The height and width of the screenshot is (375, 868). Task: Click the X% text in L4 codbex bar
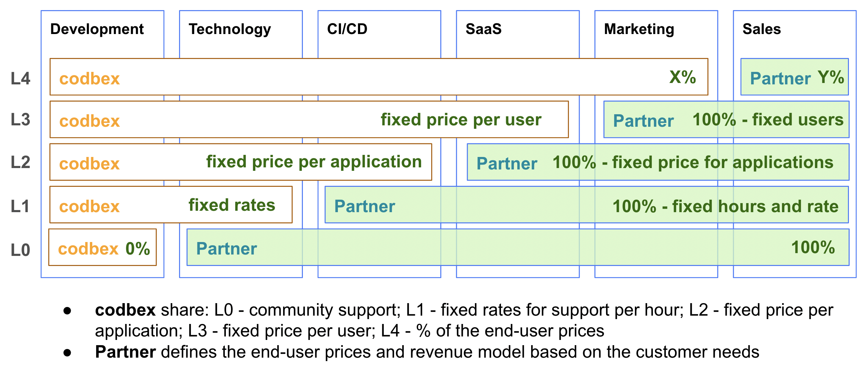[682, 77]
